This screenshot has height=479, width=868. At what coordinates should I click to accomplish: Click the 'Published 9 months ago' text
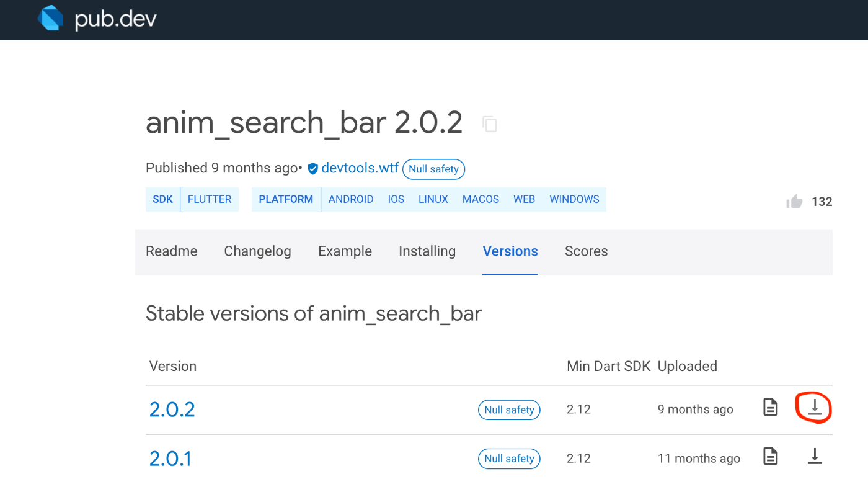pos(221,168)
